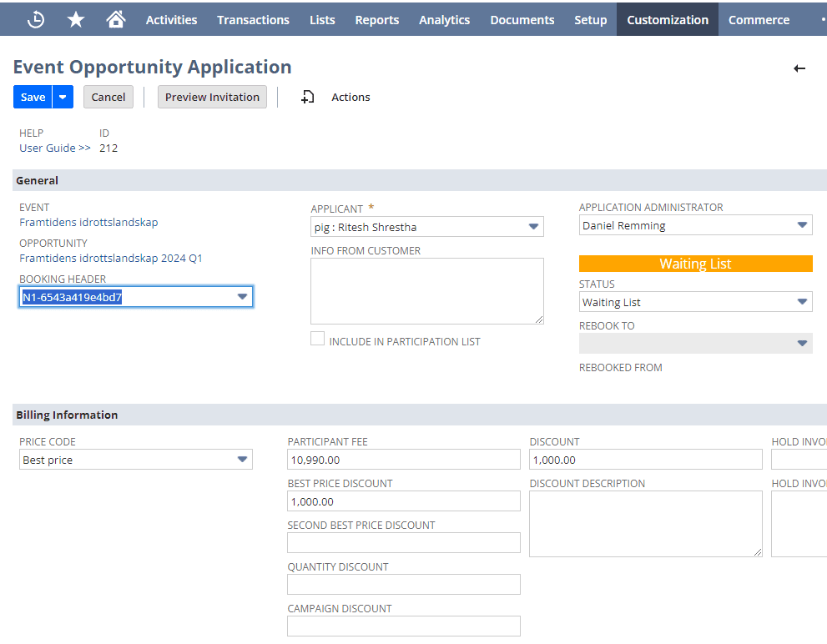Open the shortcuts star icon
Image resolution: width=827 pixels, height=644 pixels.
[x=75, y=18]
